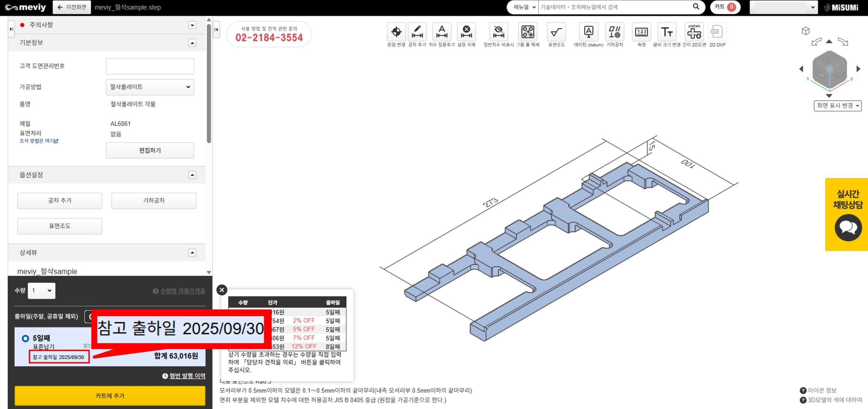Select the 5일째 standard delivery radio button
868x409 pixels.
tap(25, 338)
